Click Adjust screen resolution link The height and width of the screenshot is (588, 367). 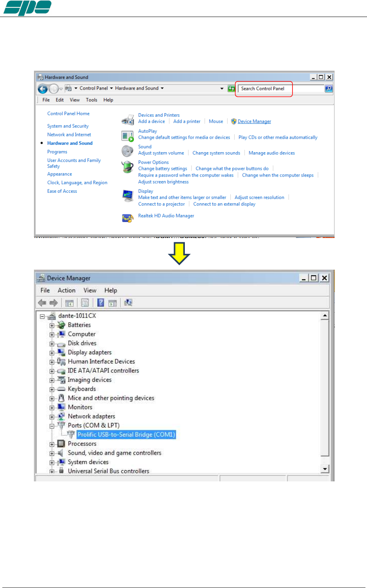pyautogui.click(x=259, y=197)
